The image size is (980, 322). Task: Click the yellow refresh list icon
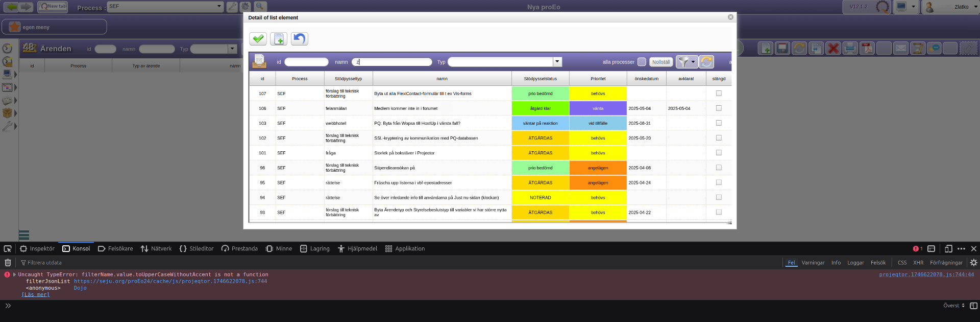pyautogui.click(x=706, y=62)
